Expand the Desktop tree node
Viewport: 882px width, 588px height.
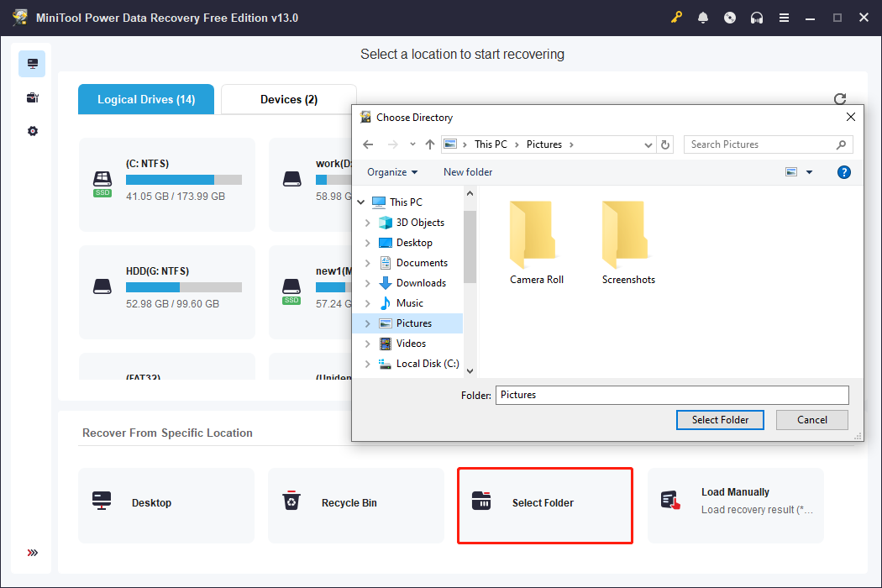[x=367, y=243]
